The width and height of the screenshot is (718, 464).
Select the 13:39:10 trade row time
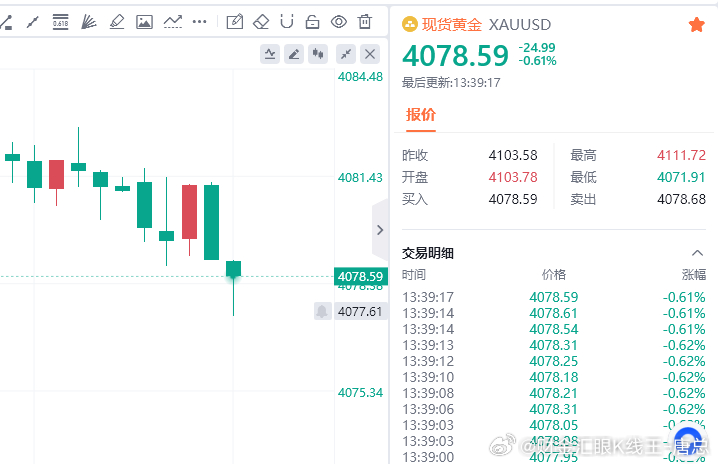(x=428, y=377)
